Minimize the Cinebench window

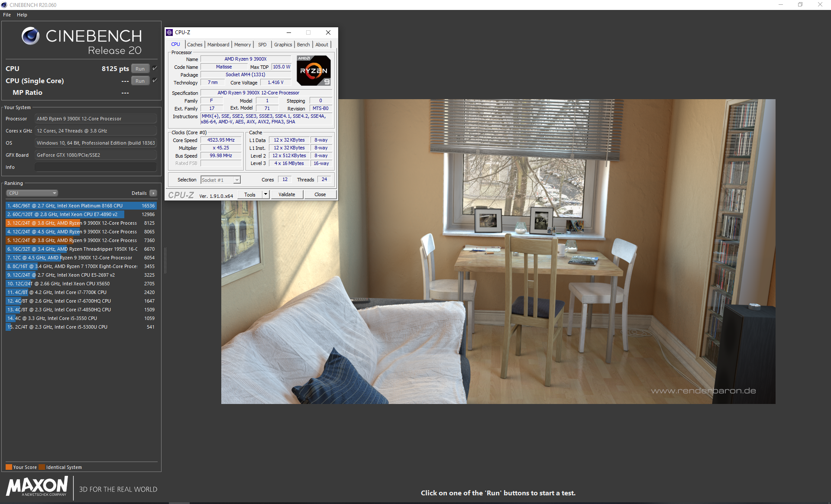(781, 5)
